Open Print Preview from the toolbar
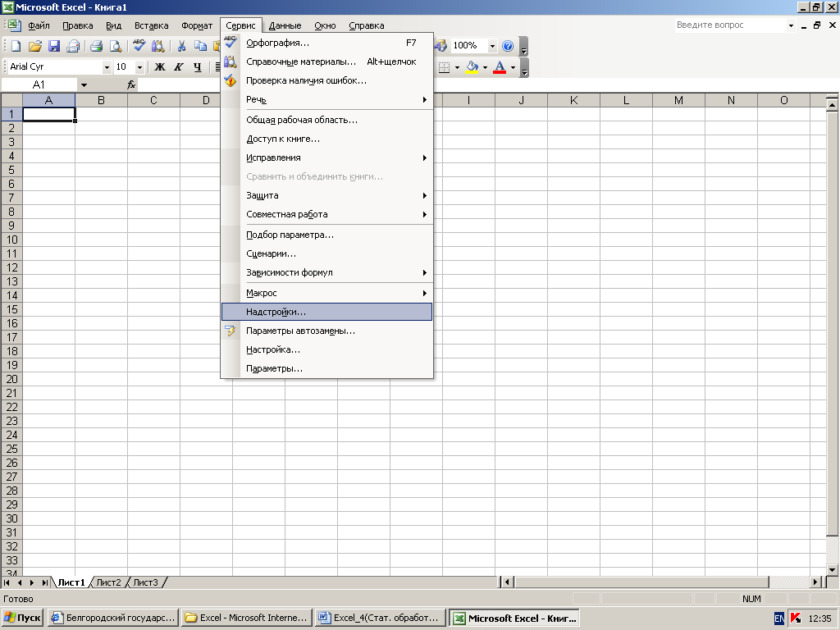The width and height of the screenshot is (840, 630). coord(115,46)
